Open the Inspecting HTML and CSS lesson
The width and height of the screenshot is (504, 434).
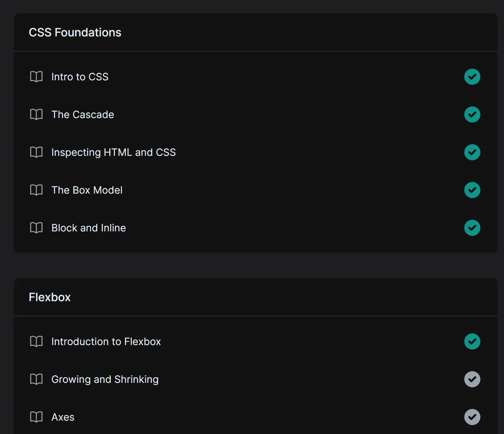coord(113,152)
